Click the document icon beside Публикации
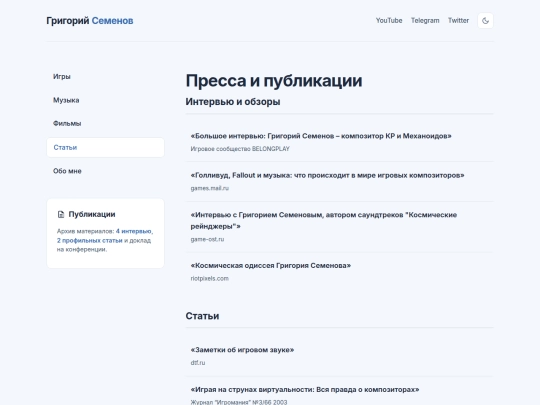540x405 pixels. [61, 214]
